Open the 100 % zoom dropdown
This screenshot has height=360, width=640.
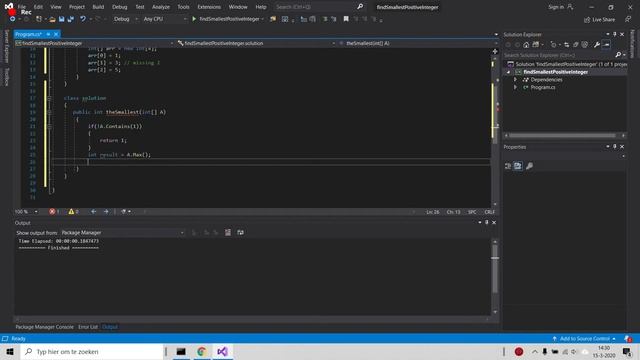[26, 211]
